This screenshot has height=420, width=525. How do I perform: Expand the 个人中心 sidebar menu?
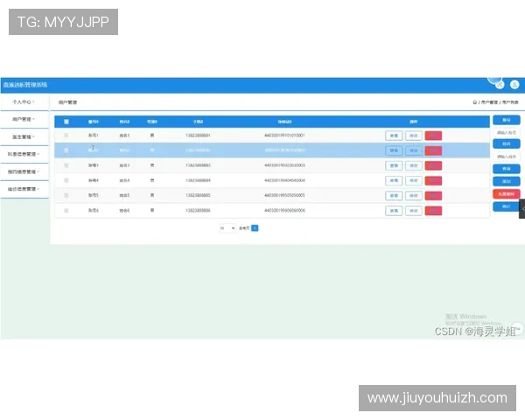(x=24, y=102)
